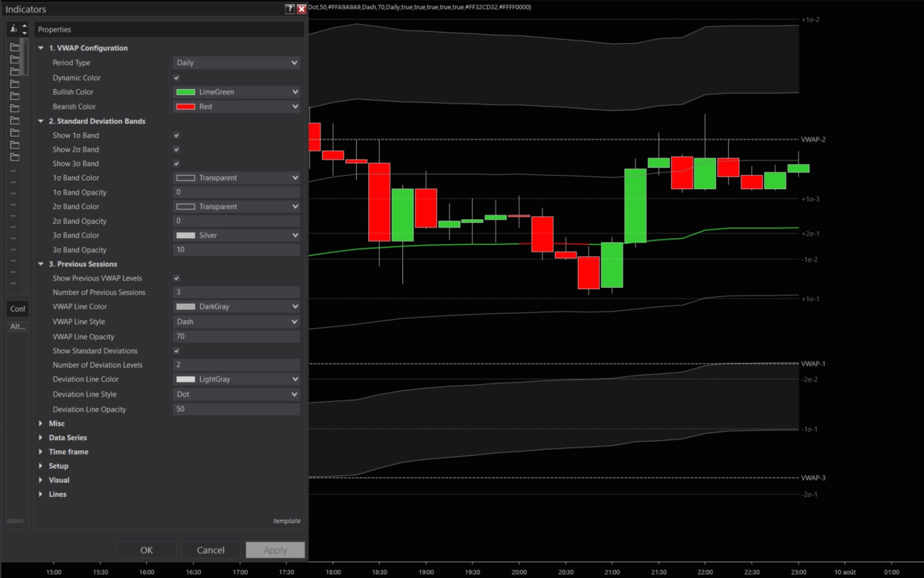Image resolution: width=924 pixels, height=578 pixels.
Task: Open the 3σ Band Color Silver dropdown
Action: (x=236, y=235)
